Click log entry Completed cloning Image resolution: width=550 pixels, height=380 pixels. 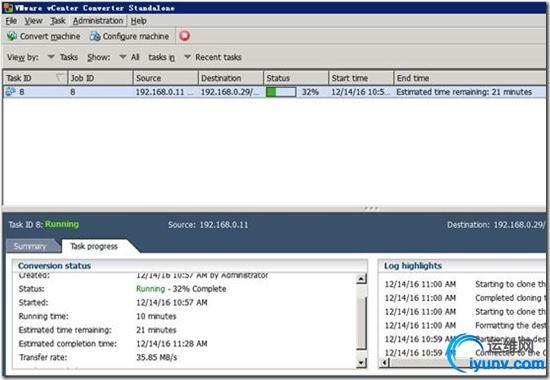coord(510,298)
